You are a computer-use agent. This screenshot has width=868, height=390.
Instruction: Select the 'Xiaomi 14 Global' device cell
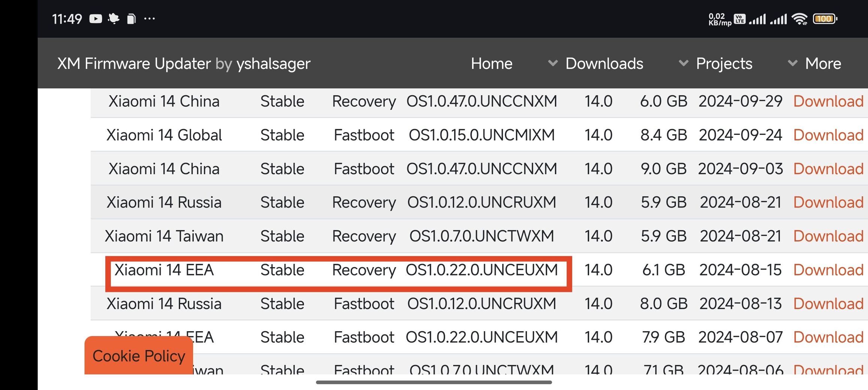pyautogui.click(x=164, y=135)
